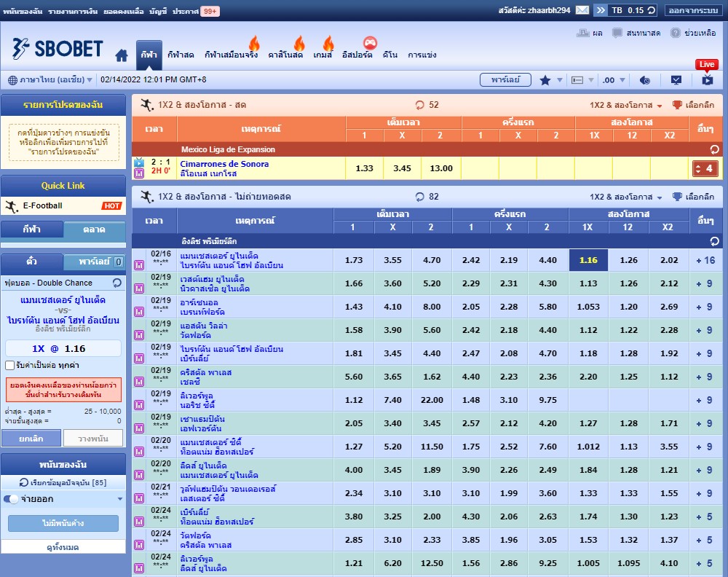Click the ยกเลิก cancel bet button
Viewport: 728px width, 577px height.
coord(31,438)
